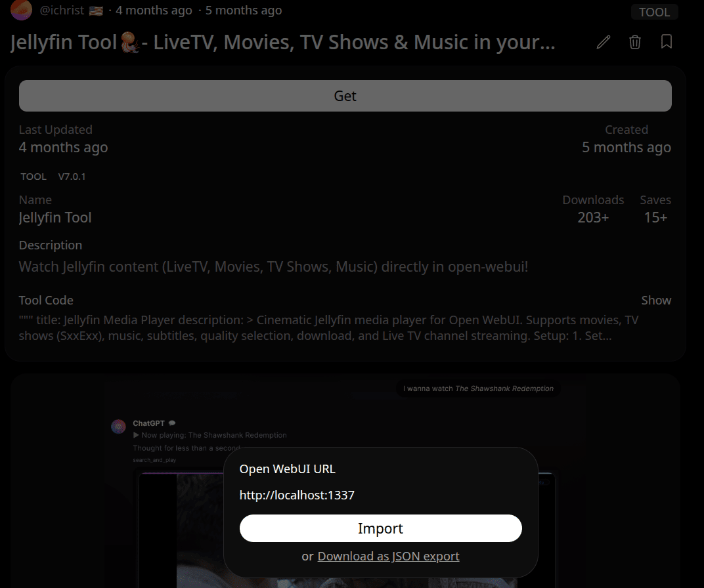
Task: Click the Thought for less than a second text
Action: pos(187,448)
